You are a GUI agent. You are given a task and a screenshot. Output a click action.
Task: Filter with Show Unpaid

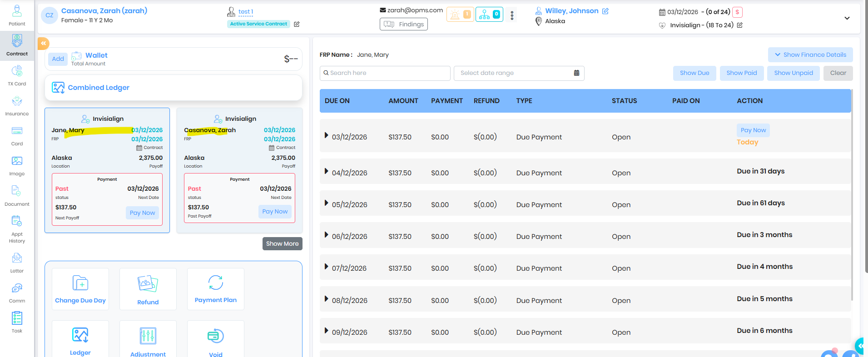coord(794,73)
